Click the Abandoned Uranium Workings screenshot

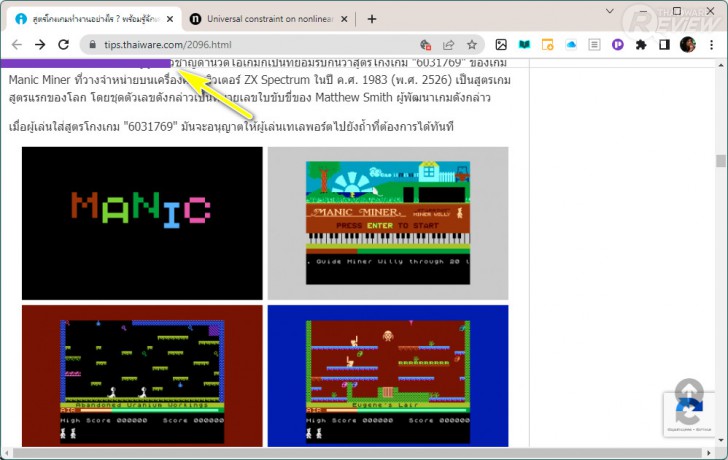142,376
